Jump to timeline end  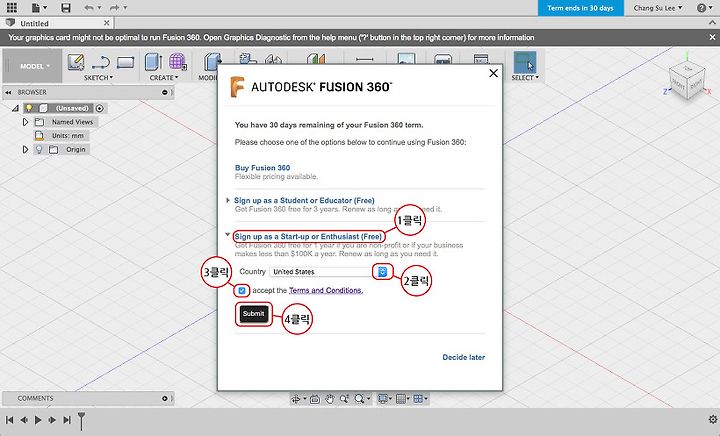(67, 419)
